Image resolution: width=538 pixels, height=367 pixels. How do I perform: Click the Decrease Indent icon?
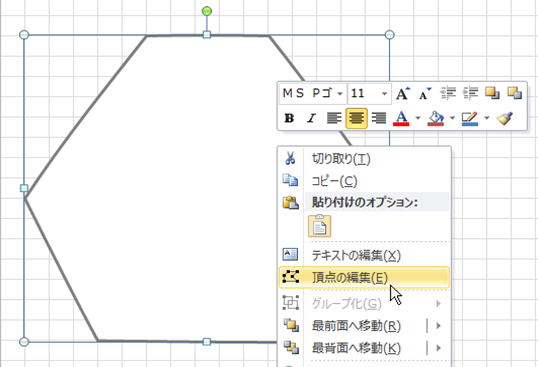448,93
